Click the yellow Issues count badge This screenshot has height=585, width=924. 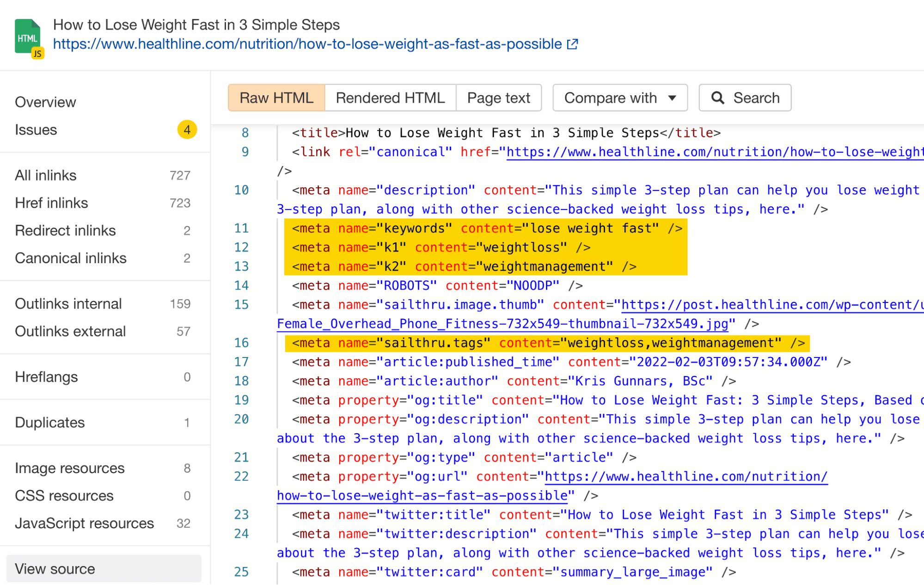(187, 130)
